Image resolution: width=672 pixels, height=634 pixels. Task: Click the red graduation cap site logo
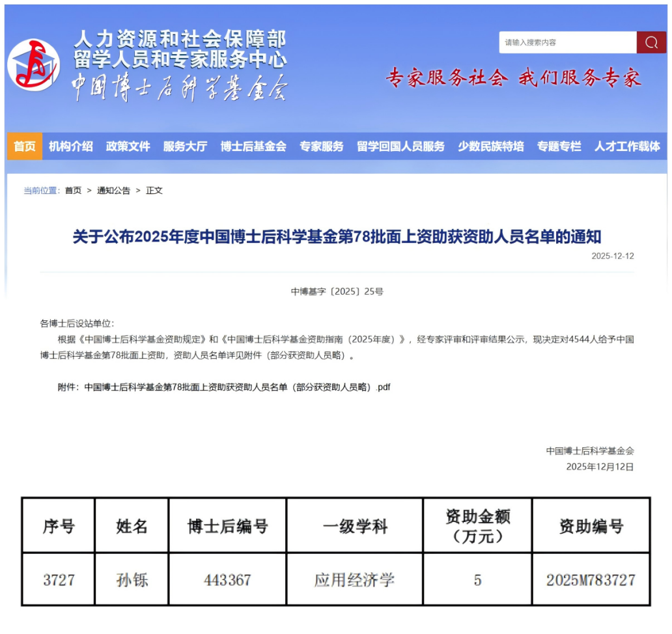(x=33, y=64)
